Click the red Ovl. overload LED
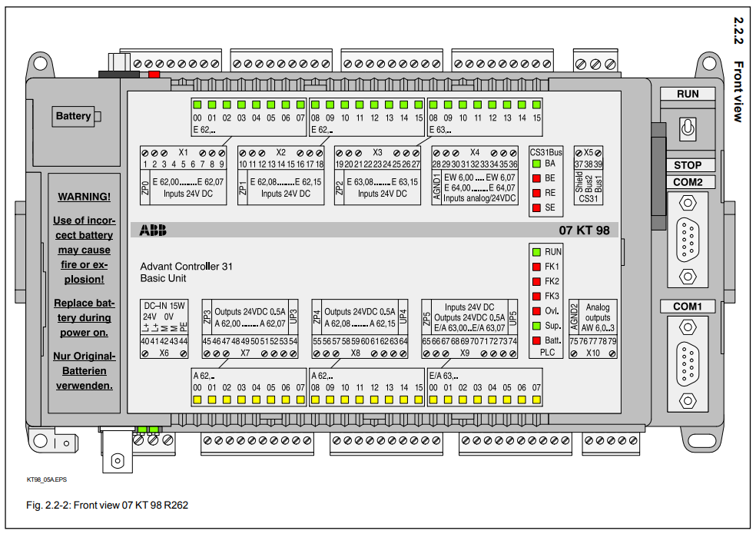 pyautogui.click(x=536, y=311)
